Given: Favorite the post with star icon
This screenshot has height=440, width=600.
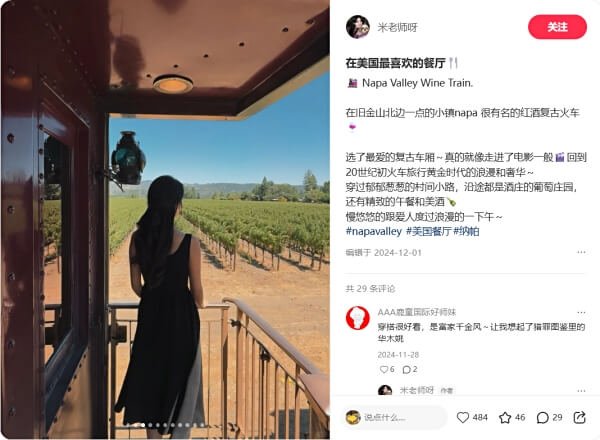Looking at the screenshot, I should tap(505, 417).
